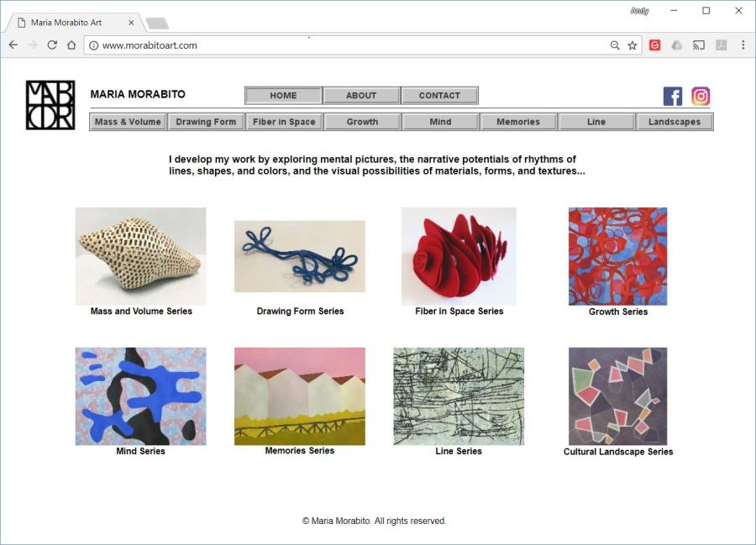
Task: Bookmark this page with star icon
Action: (633, 45)
